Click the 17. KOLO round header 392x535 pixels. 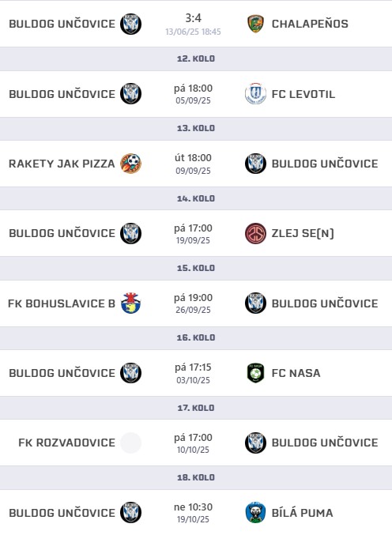(196, 408)
